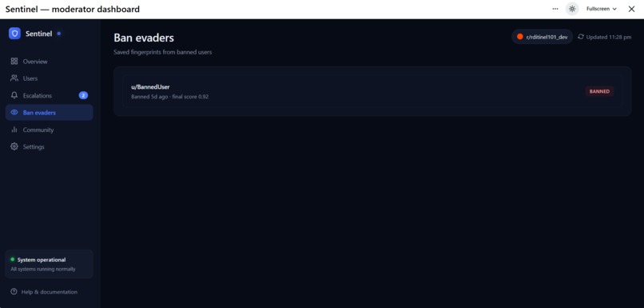Image resolution: width=644 pixels, height=308 pixels.
Task: Click the BANNED status badge
Action: pos(599,91)
